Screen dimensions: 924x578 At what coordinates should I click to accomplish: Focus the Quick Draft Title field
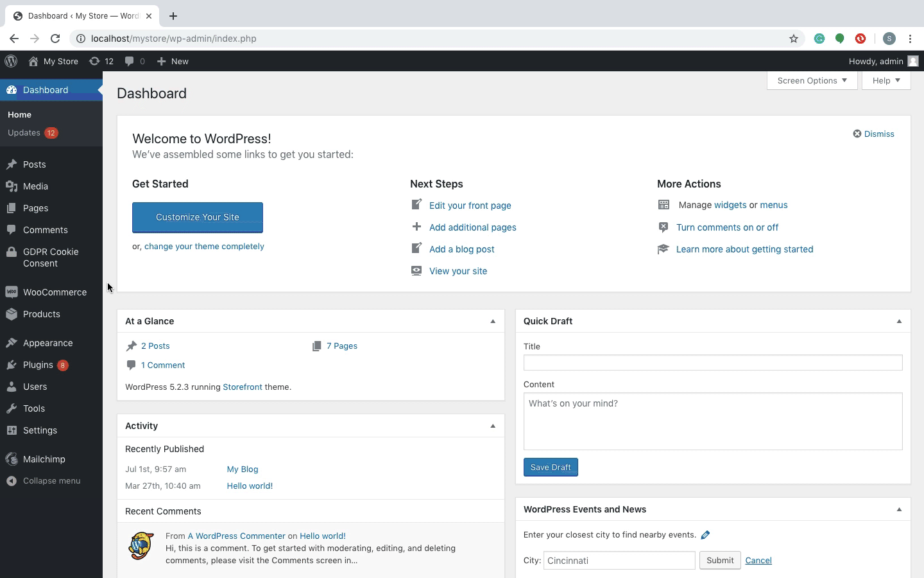(x=713, y=363)
